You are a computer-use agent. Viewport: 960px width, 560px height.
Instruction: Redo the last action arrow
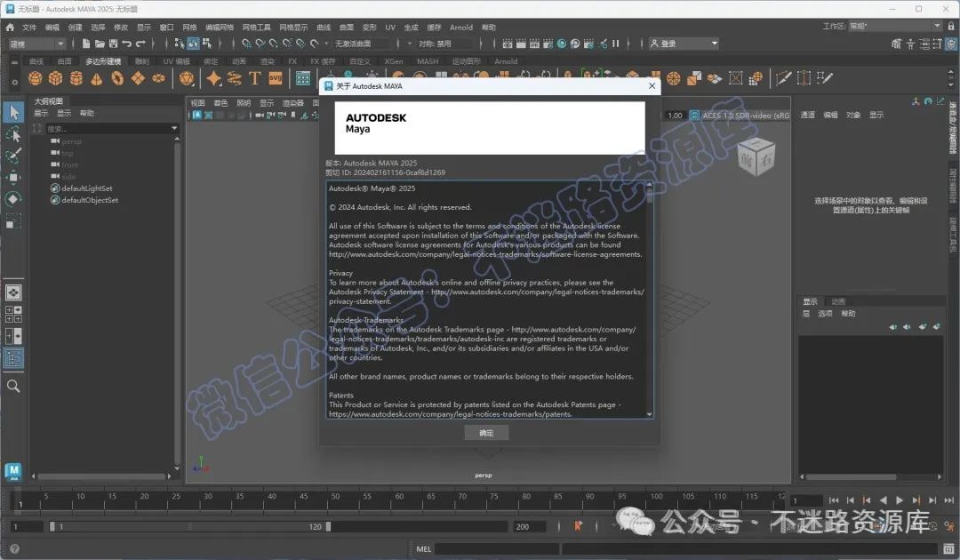point(140,44)
